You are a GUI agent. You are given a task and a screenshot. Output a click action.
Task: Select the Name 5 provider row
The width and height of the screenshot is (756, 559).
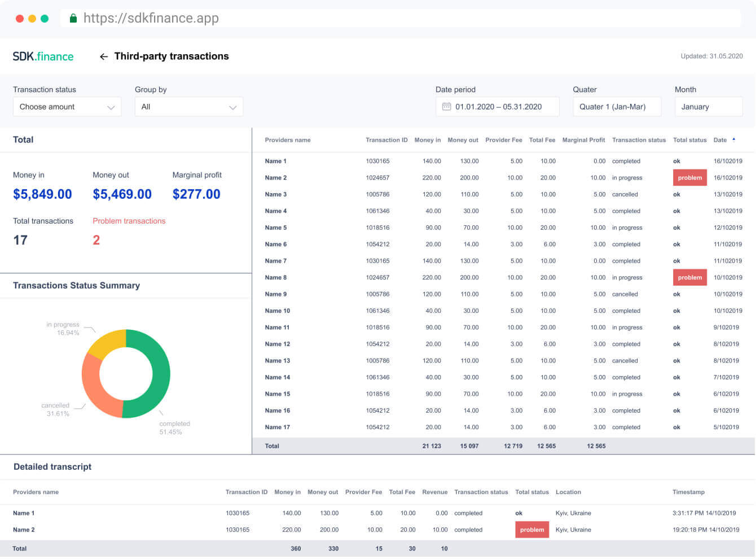[503, 228]
